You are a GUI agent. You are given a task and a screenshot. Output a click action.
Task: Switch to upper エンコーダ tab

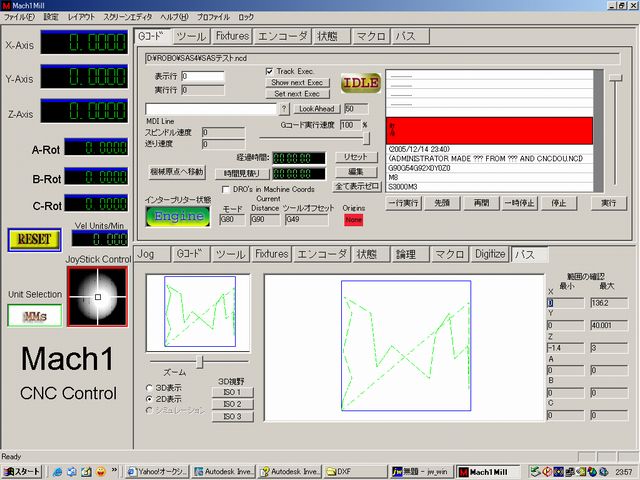pos(282,36)
